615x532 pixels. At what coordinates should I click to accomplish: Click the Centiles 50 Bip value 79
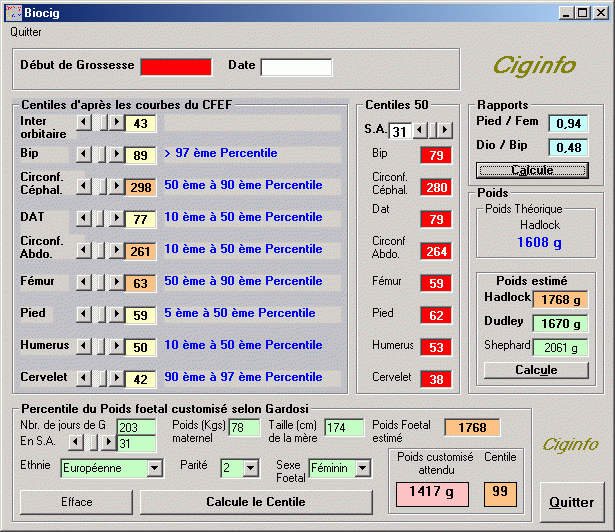tap(436, 155)
